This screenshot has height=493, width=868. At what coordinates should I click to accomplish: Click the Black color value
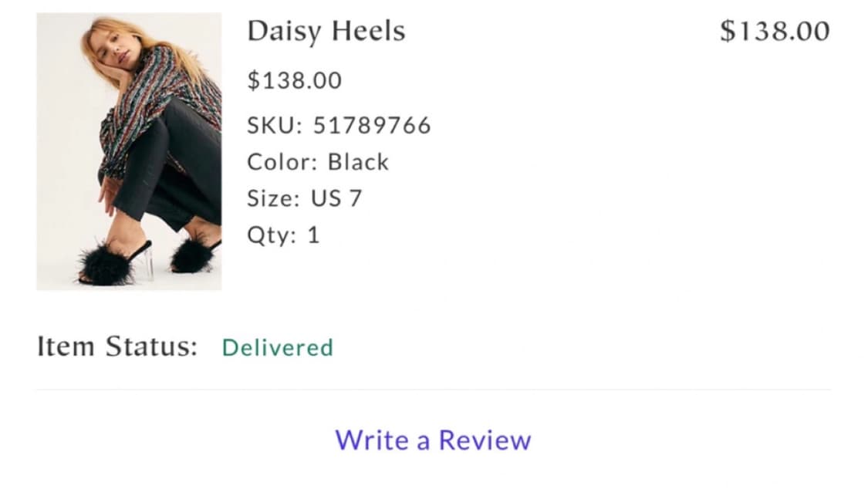358,162
